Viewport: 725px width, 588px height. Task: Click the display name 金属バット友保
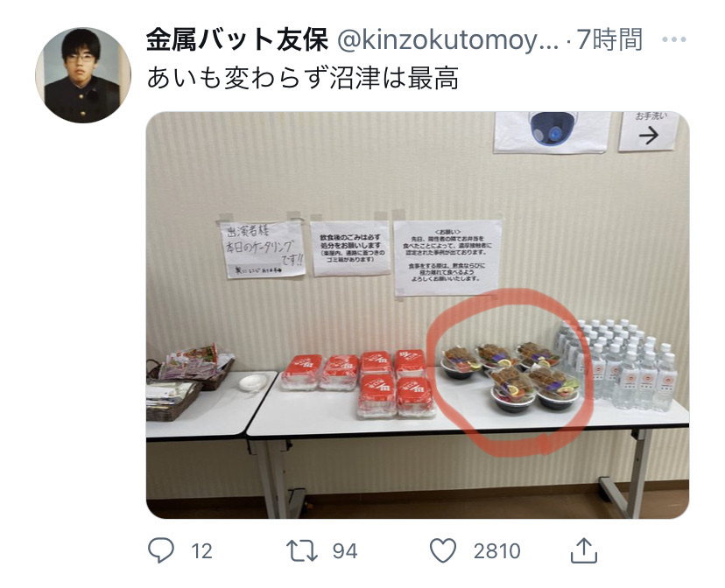(237, 39)
